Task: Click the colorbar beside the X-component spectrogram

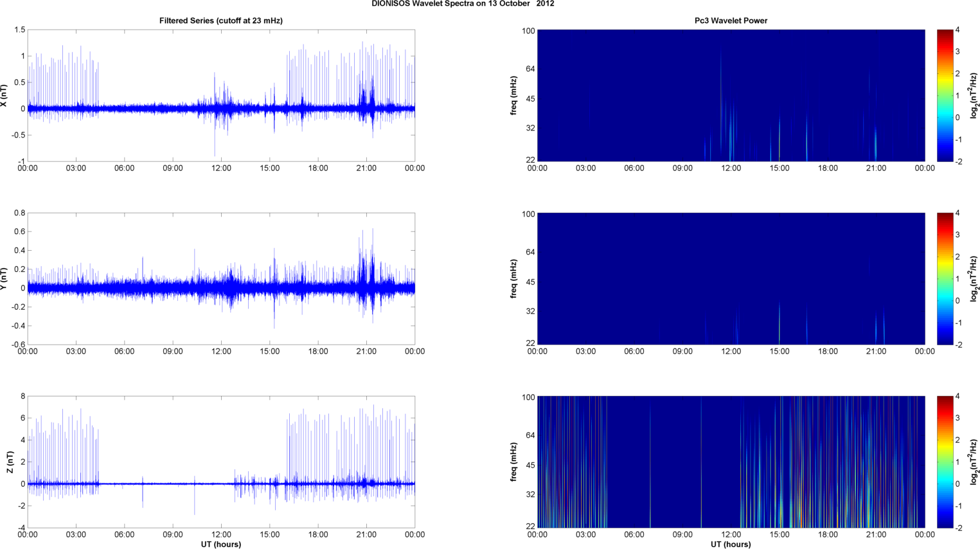Action: click(945, 96)
